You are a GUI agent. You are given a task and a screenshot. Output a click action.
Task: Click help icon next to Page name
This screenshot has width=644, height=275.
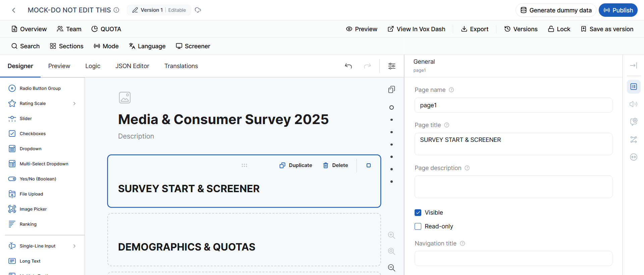point(451,90)
